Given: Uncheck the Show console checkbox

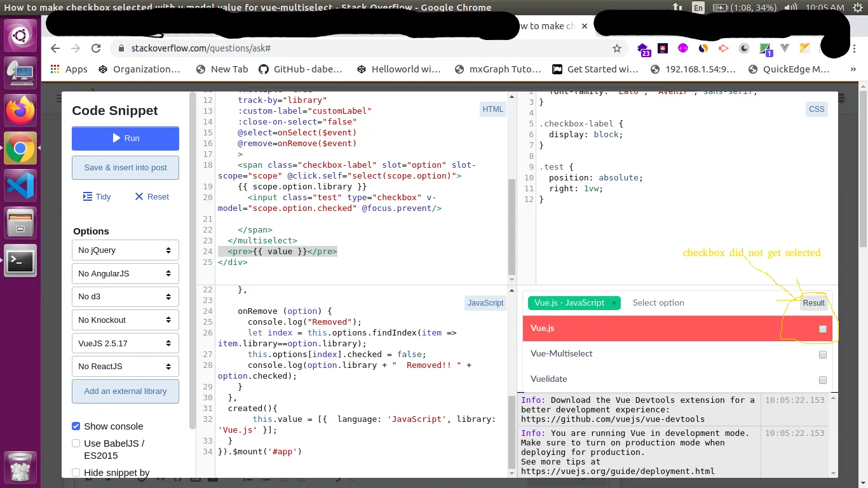Looking at the screenshot, I should tap(76, 426).
